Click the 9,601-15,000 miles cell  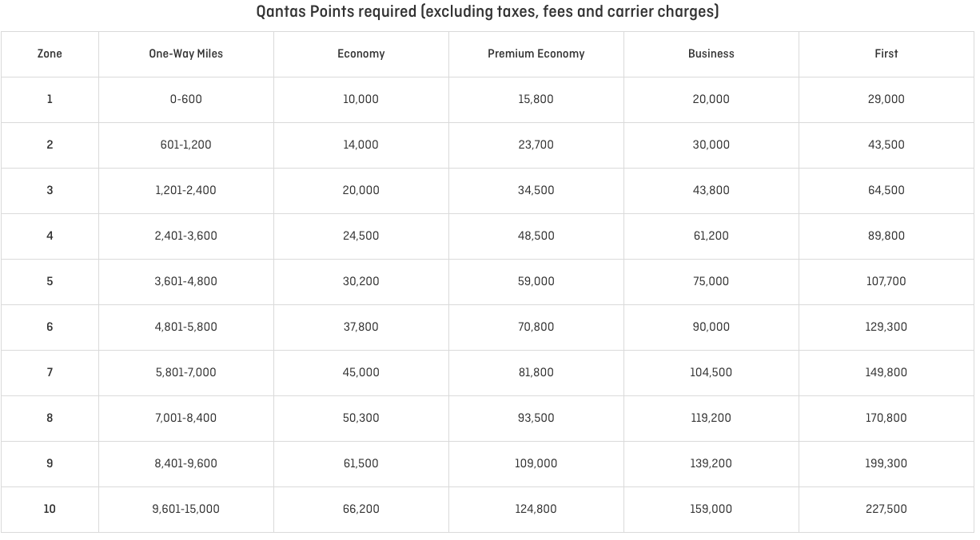185,509
